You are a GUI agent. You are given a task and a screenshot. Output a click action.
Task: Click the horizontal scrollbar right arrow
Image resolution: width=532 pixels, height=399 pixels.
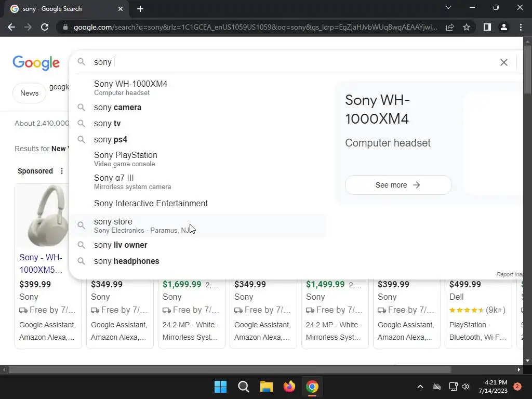point(519,369)
